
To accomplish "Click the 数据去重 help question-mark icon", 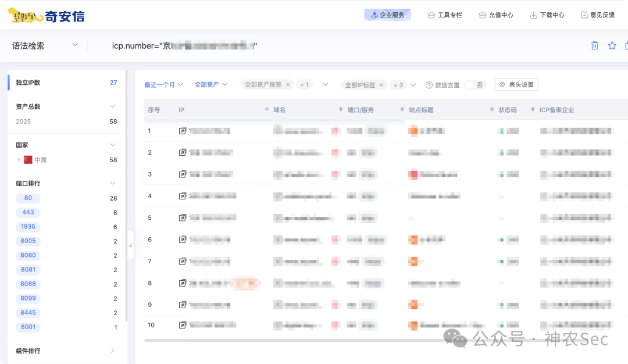I will pyautogui.click(x=429, y=84).
